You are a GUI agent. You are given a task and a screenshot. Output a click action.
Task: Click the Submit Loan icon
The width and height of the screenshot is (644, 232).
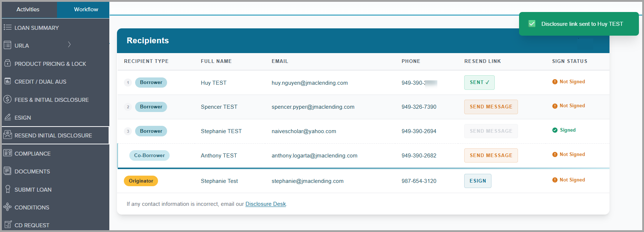(7, 189)
